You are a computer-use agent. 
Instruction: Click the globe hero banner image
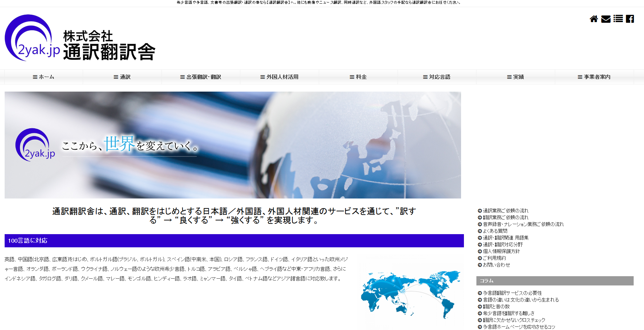[x=232, y=145]
